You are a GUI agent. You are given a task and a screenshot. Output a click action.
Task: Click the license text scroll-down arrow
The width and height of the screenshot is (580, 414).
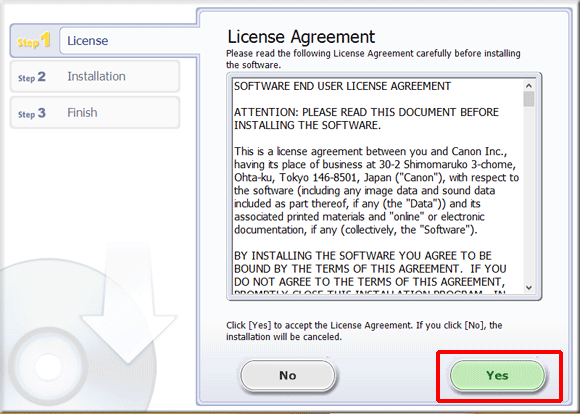[x=529, y=287]
